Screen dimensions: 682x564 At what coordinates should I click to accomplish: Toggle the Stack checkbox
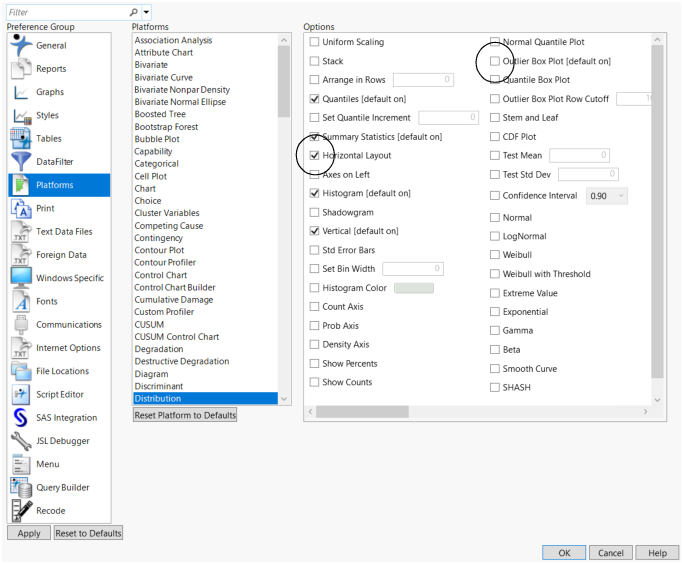[314, 61]
